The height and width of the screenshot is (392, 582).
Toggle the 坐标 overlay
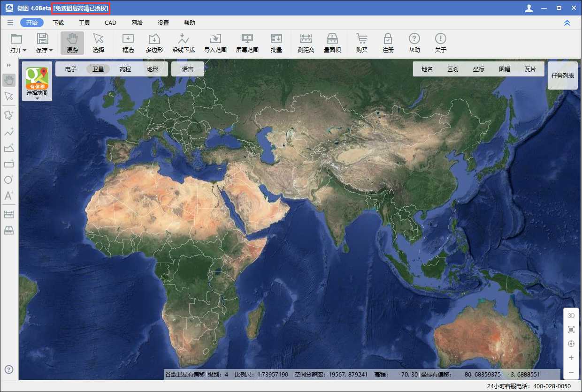click(x=479, y=69)
